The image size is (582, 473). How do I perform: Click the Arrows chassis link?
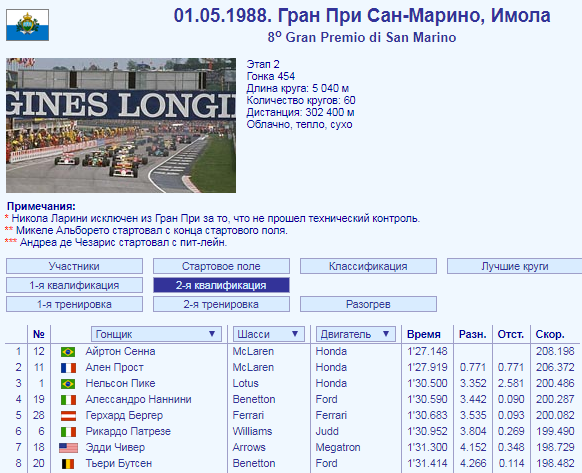point(249,447)
